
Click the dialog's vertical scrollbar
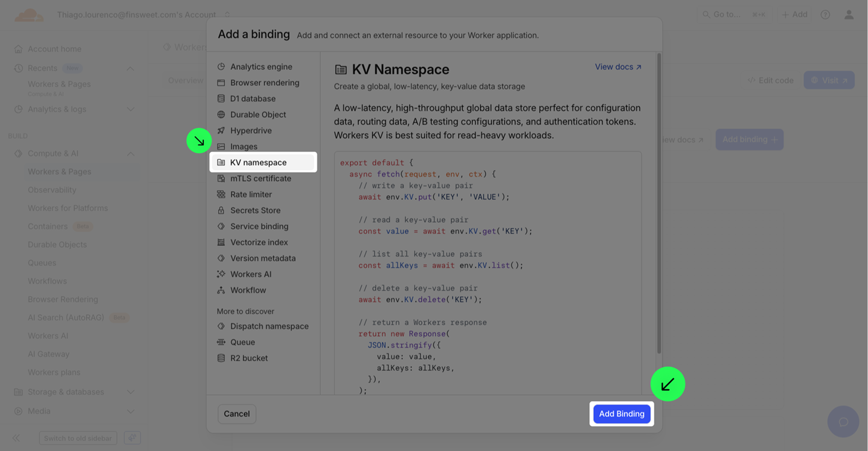[x=659, y=203]
